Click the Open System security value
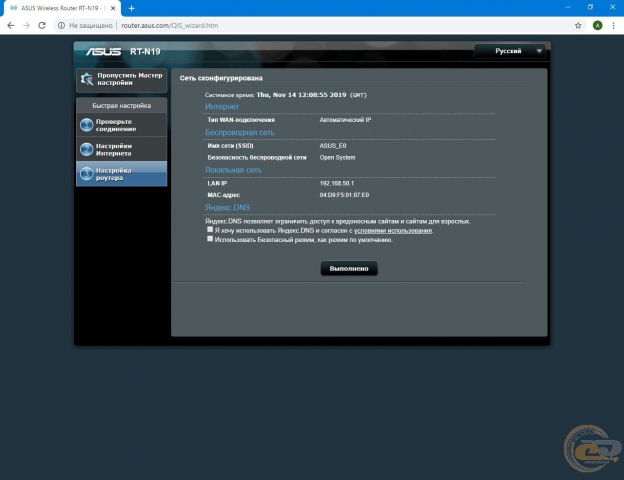Screen dimensions: 624x480 337,158
